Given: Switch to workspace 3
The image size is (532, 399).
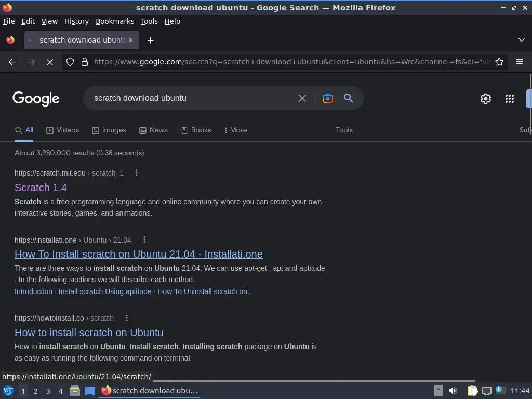Looking at the screenshot, I should (48, 391).
